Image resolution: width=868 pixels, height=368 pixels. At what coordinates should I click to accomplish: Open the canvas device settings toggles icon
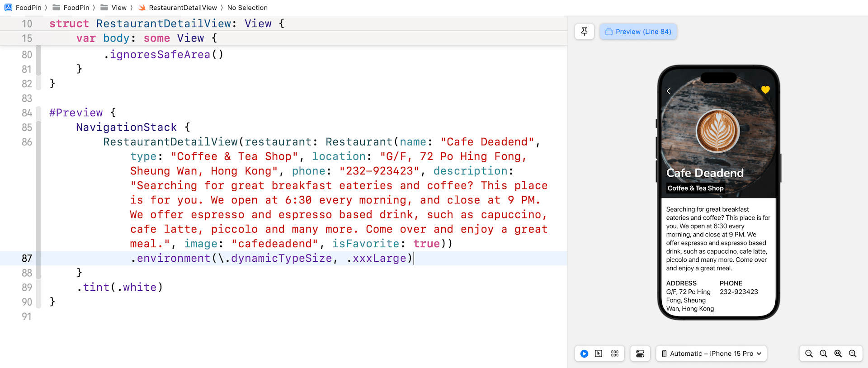640,354
